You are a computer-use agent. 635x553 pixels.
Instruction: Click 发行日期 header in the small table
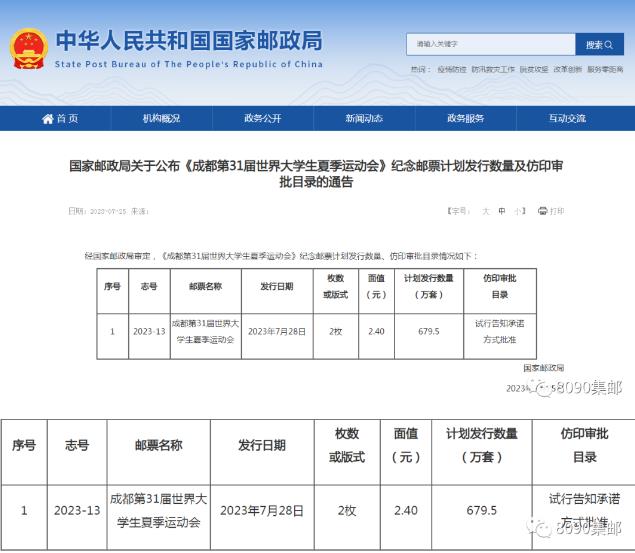(277, 287)
